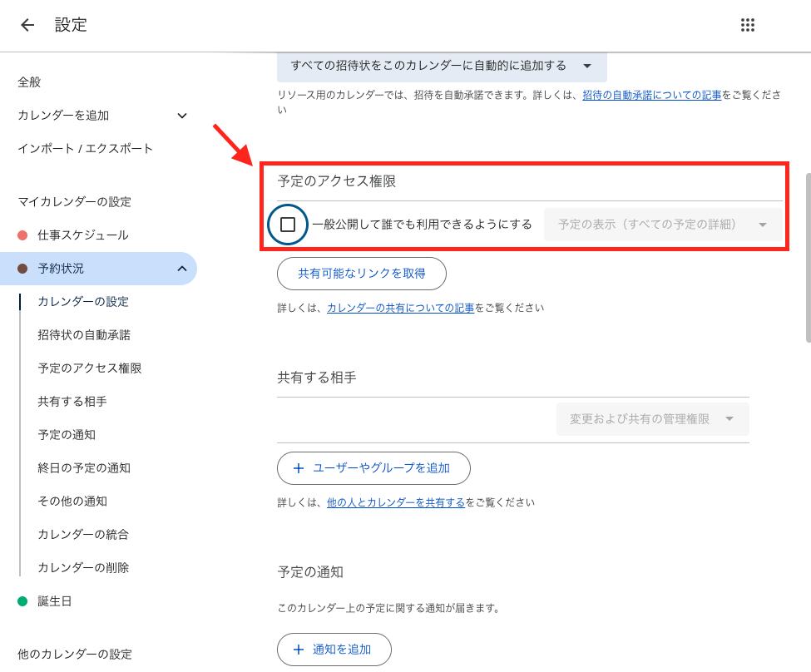Click 他のカレンダーの設定 sidebar heading

pyautogui.click(x=75, y=655)
